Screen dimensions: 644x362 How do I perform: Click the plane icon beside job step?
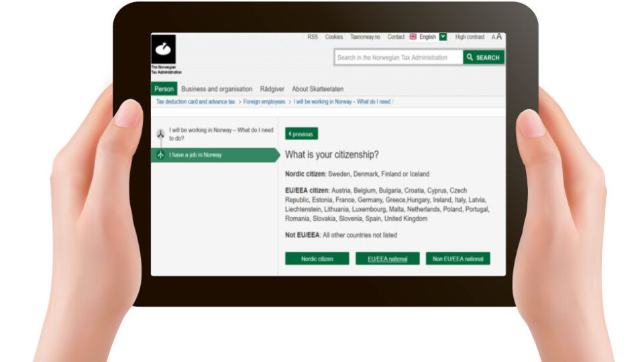tap(160, 155)
